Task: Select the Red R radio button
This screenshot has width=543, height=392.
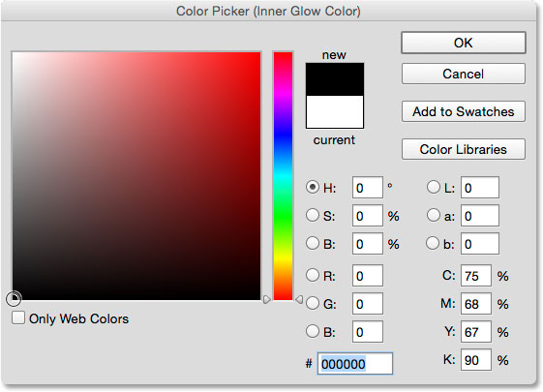Action: [313, 275]
